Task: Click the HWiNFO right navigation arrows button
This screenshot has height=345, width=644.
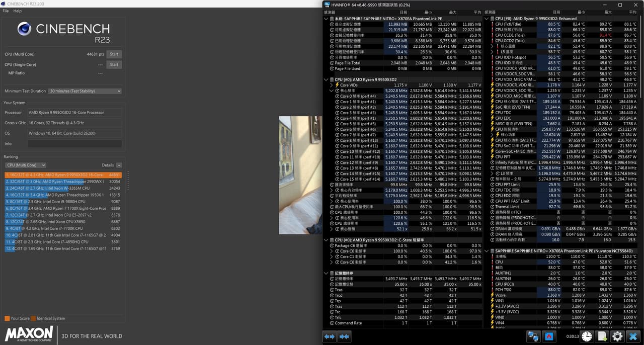Action: point(345,336)
